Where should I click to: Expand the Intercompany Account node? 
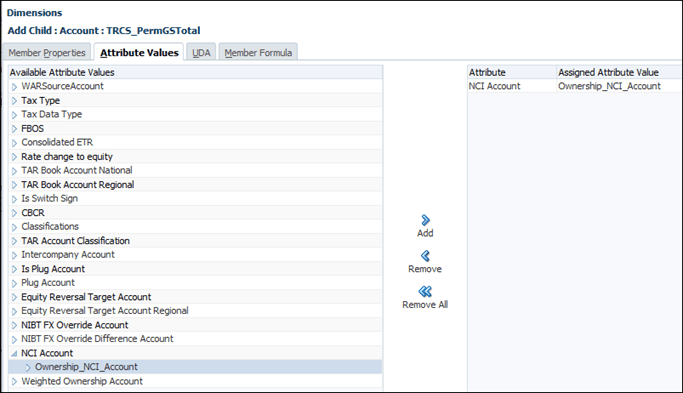point(14,255)
